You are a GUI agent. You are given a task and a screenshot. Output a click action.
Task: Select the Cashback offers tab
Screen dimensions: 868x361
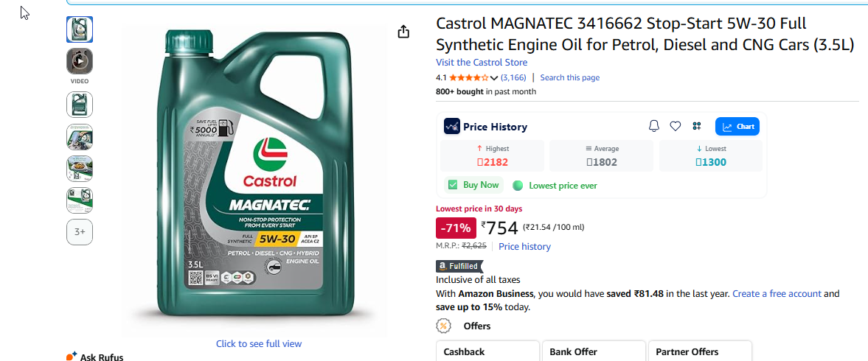click(x=487, y=351)
